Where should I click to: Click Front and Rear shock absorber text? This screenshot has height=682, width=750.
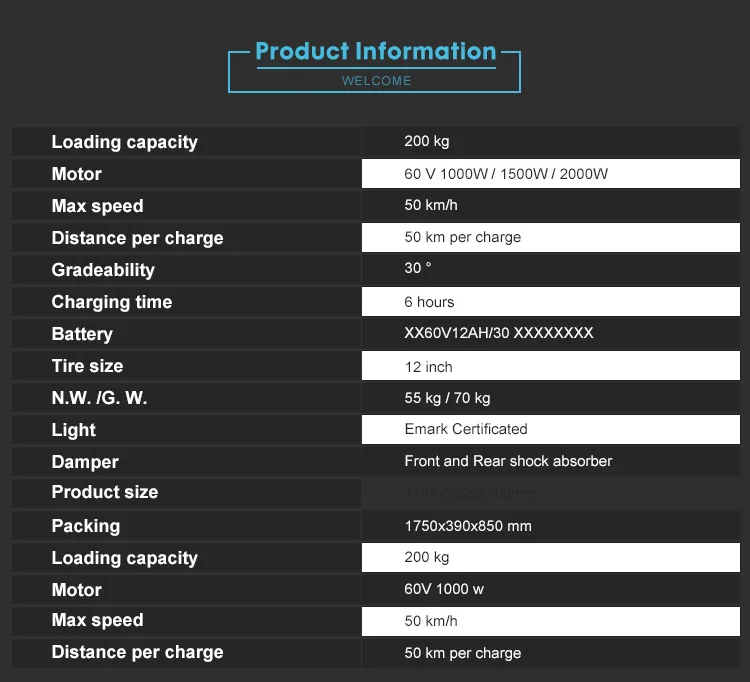pyautogui.click(x=508, y=461)
